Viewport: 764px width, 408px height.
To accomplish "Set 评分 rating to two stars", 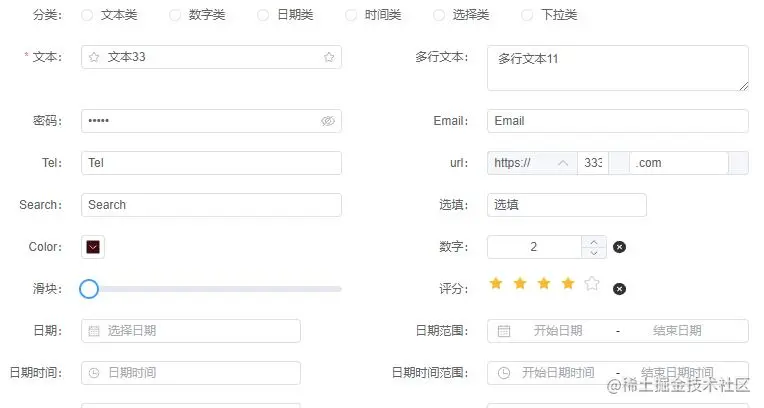I will [x=520, y=283].
